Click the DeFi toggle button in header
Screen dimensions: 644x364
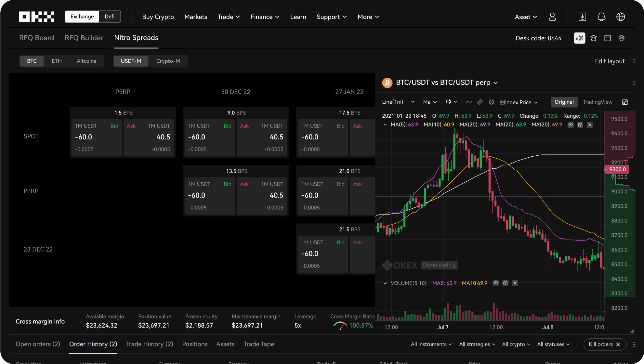coord(109,16)
